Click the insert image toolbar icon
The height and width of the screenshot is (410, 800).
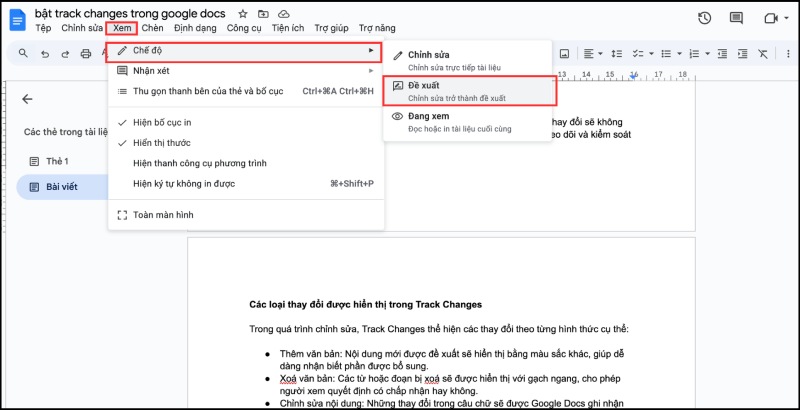564,53
